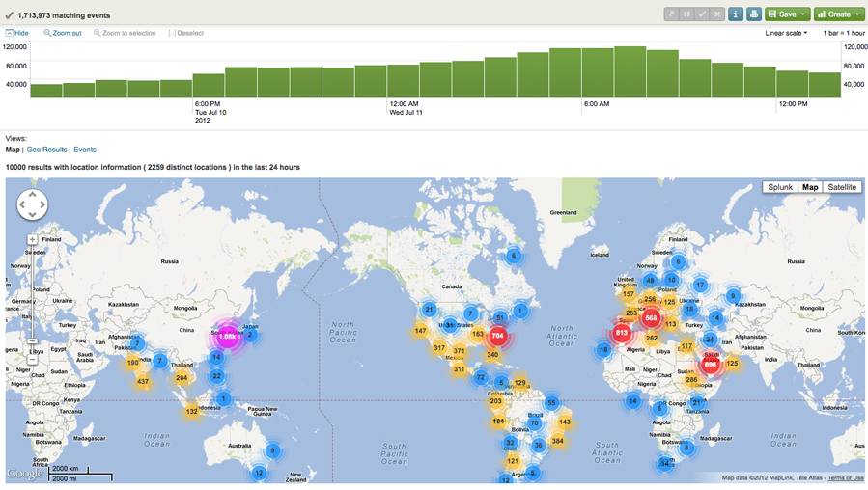868x490 pixels.
Task: Click the timeline Zoom out link
Action: [62, 33]
